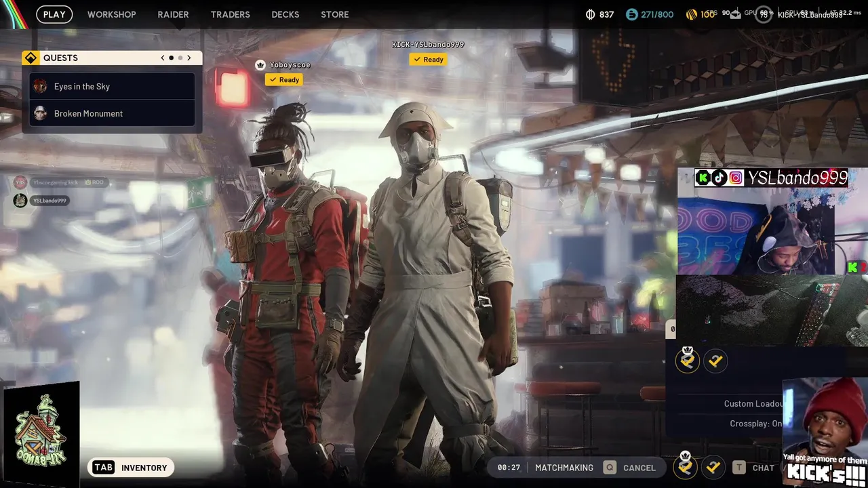Select the first quests page dot

tap(172, 58)
